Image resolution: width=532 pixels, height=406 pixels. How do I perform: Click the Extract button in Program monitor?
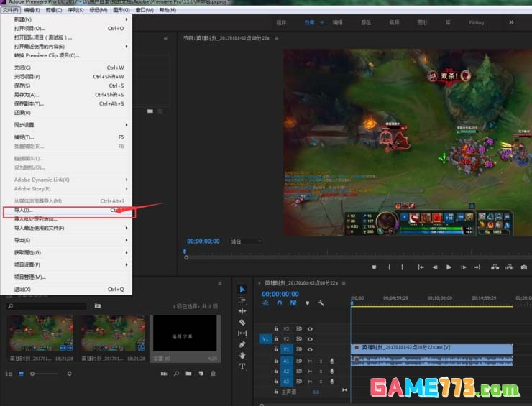coord(509,267)
